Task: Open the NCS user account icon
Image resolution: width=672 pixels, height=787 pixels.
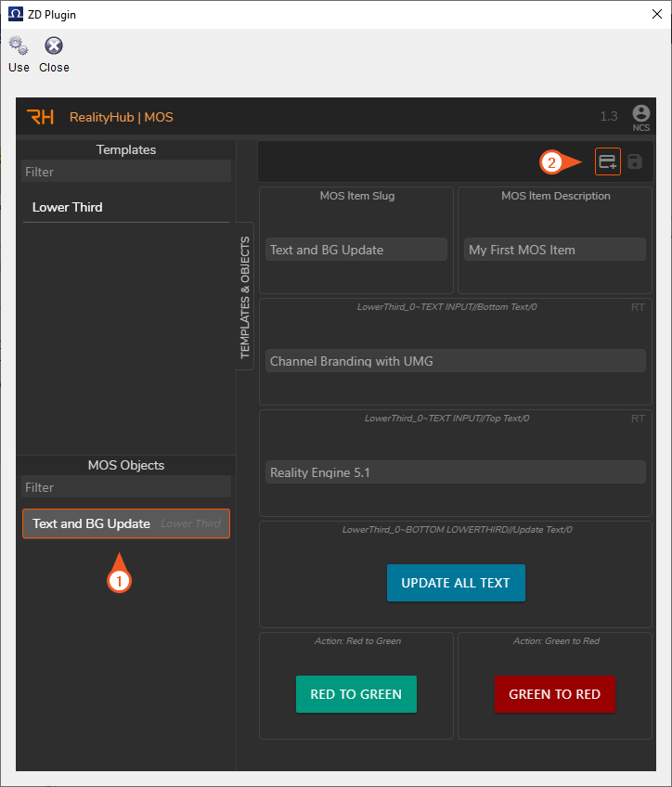Action: 640,113
